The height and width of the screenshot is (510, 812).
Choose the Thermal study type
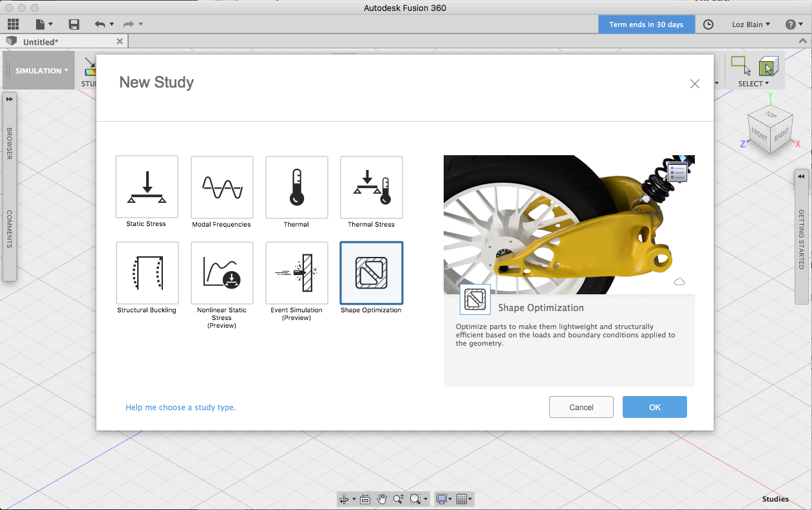(x=296, y=187)
